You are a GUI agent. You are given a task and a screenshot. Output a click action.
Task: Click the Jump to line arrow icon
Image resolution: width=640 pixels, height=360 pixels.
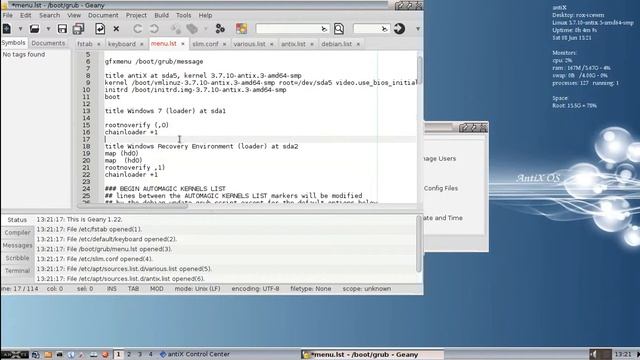399,29
